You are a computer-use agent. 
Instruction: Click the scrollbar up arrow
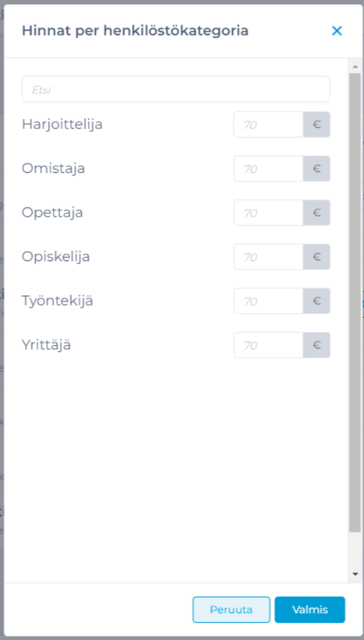[x=355, y=66]
